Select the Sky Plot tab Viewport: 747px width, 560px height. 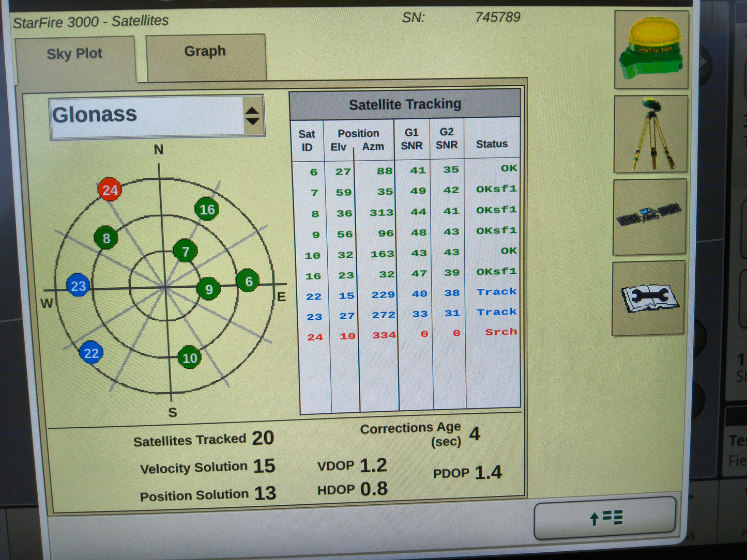(x=75, y=53)
